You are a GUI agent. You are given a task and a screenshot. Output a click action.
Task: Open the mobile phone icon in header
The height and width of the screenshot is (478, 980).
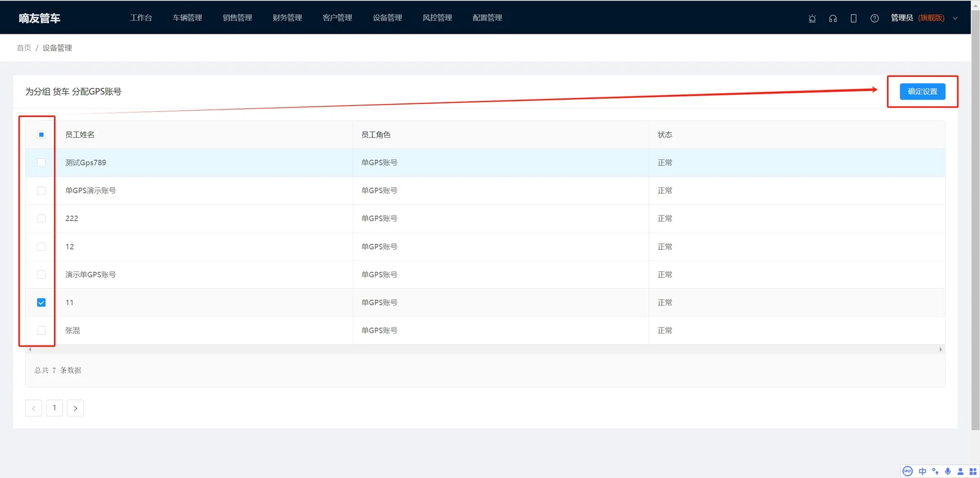tap(853, 18)
